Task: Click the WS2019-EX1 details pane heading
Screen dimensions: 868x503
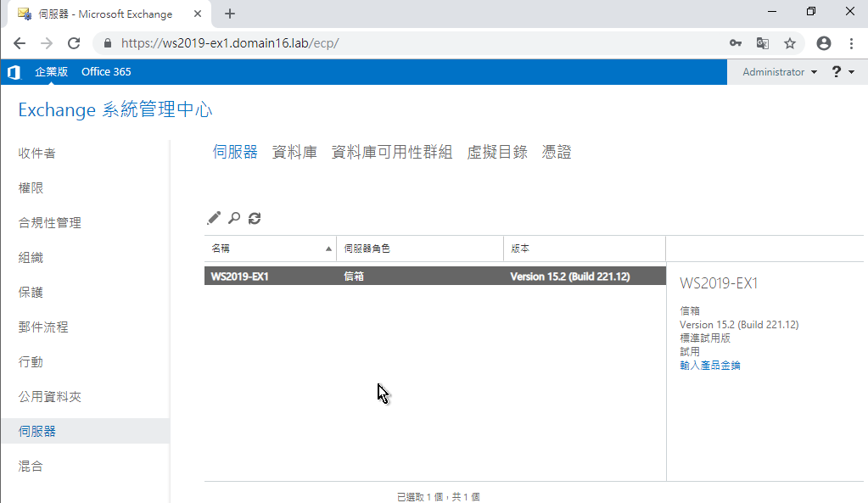Action: tap(719, 283)
